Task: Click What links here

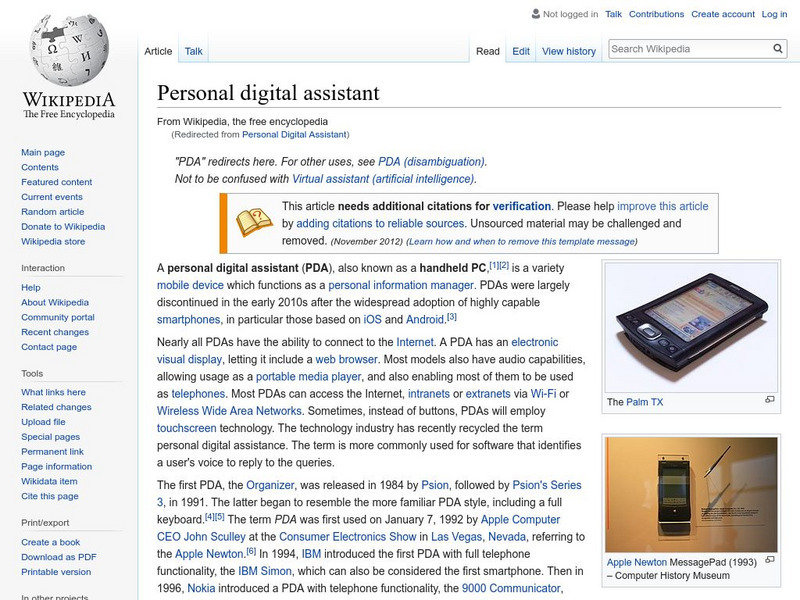Action: pos(53,392)
